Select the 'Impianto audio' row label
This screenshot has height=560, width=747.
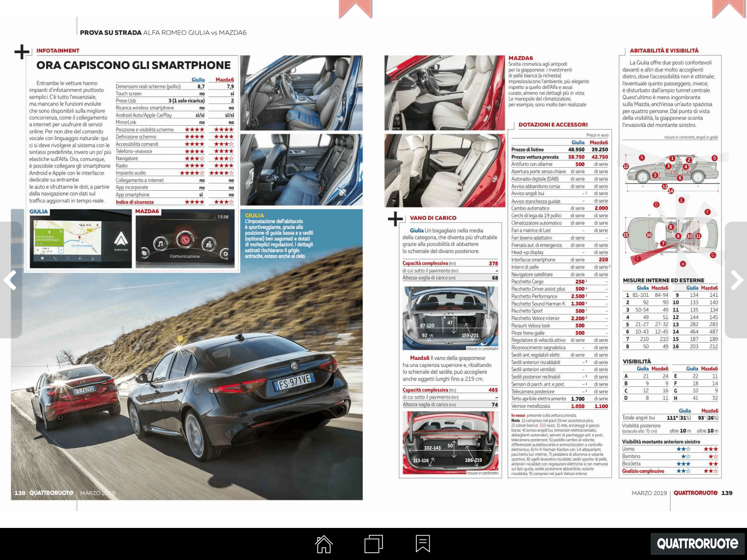(x=131, y=173)
